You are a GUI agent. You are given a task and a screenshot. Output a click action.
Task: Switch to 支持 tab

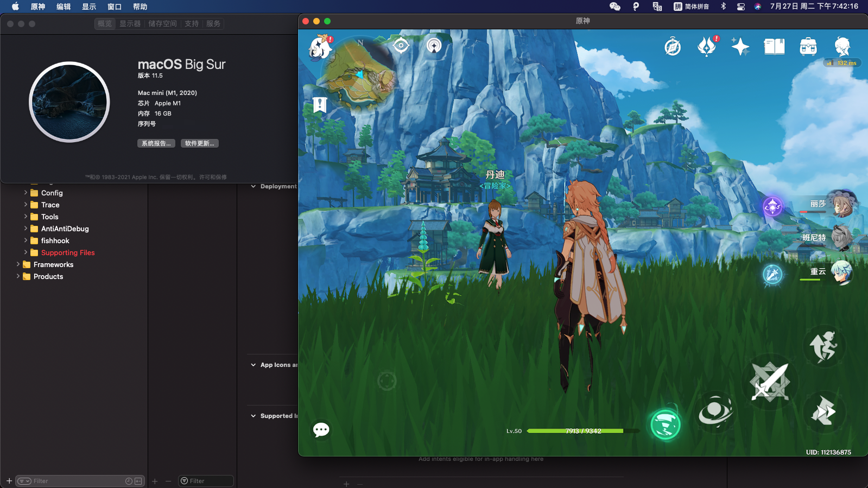click(192, 23)
